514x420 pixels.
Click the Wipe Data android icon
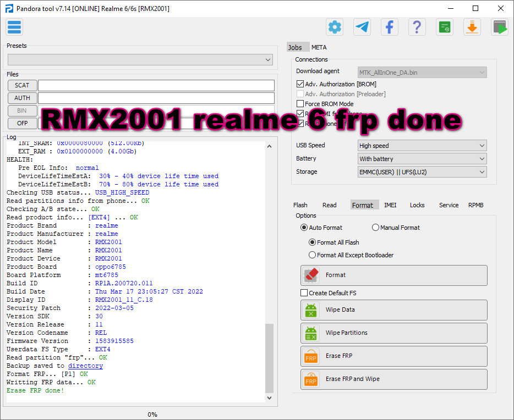(x=311, y=310)
